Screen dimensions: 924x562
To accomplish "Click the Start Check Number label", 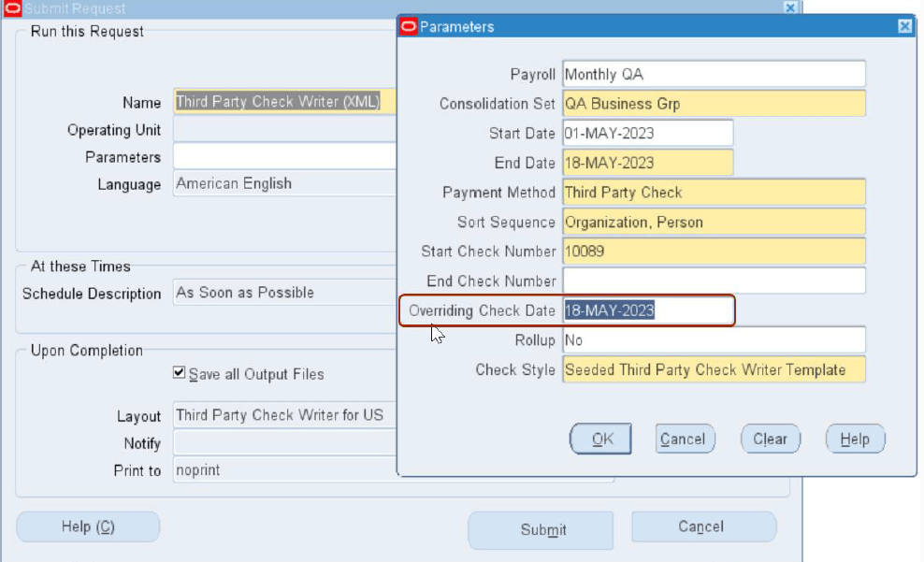I will click(488, 252).
